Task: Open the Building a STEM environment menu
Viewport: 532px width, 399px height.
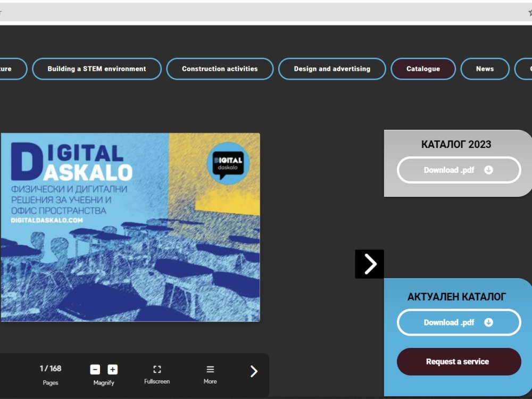Action: tap(97, 69)
